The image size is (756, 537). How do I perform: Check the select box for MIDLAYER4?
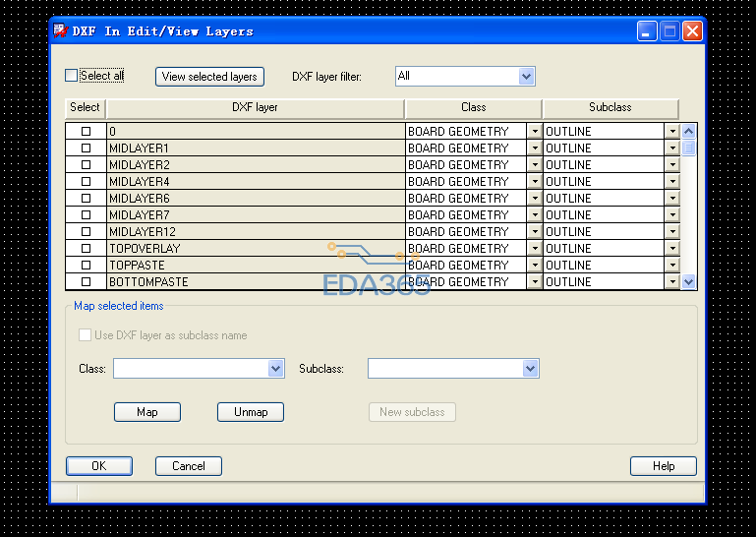[86, 181]
